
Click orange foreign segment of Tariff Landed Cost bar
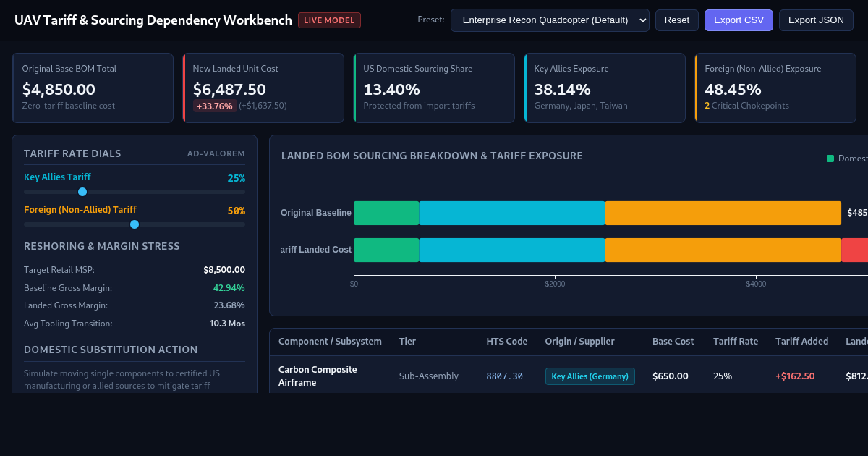coord(723,250)
